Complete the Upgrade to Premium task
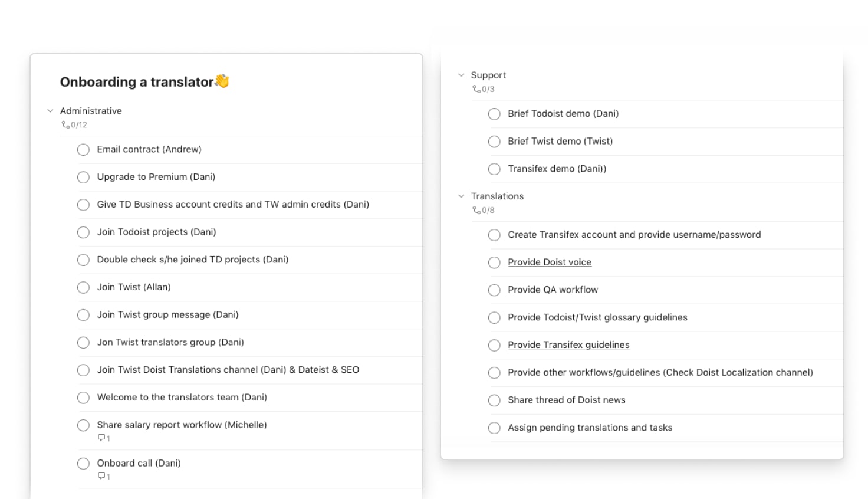The height and width of the screenshot is (499, 868). [x=83, y=177]
